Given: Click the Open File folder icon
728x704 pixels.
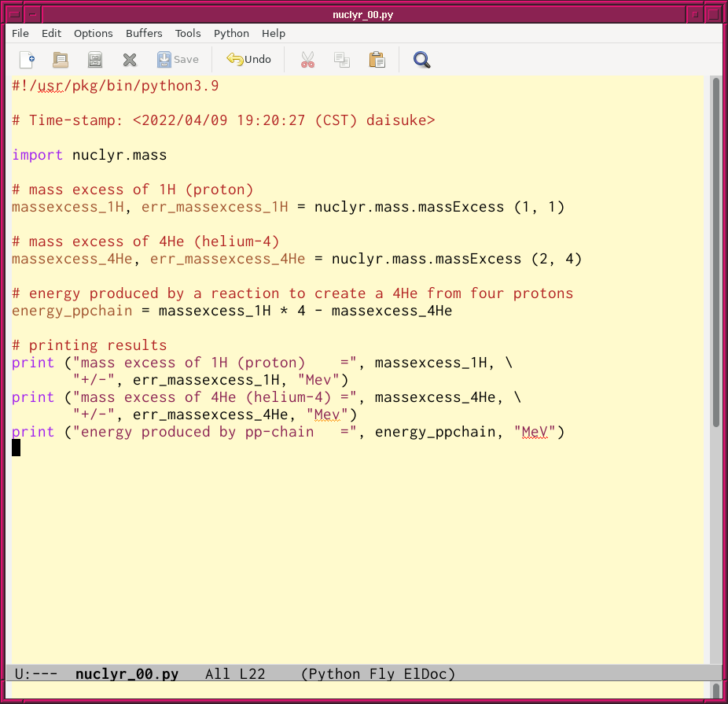Looking at the screenshot, I should [x=61, y=60].
